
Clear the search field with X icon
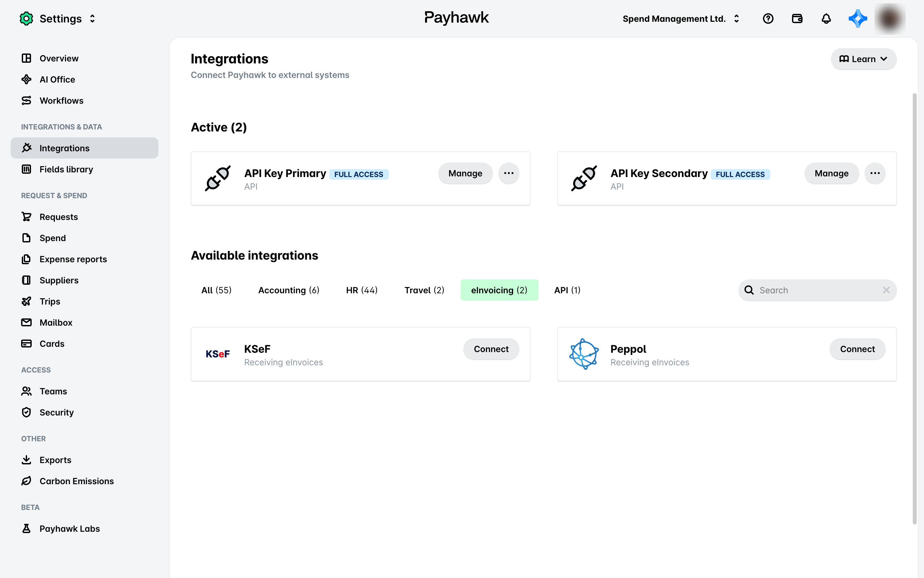coord(886,290)
